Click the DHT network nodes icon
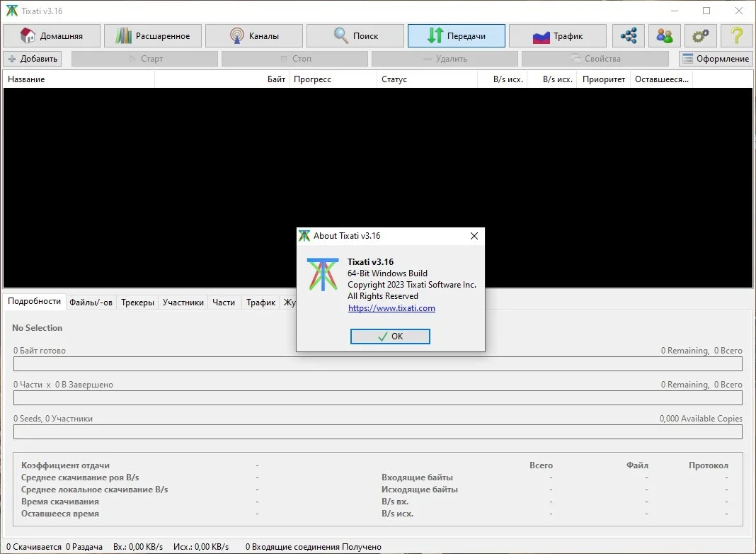 click(x=629, y=35)
